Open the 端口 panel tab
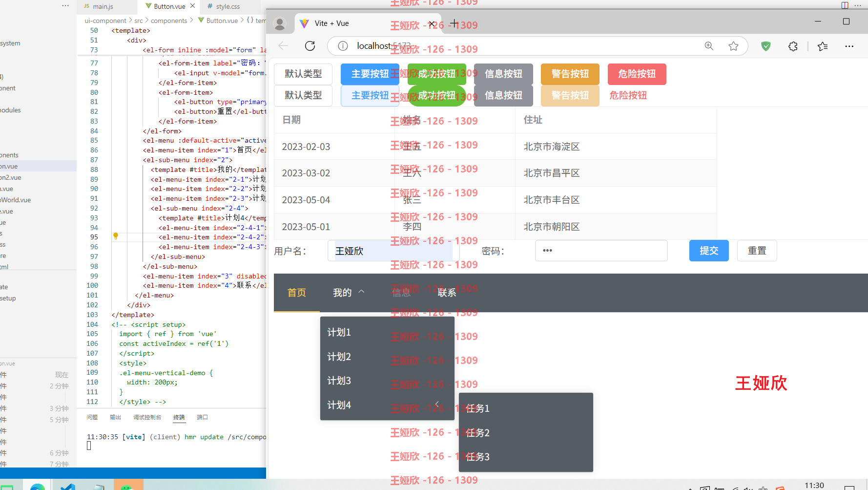 (202, 417)
